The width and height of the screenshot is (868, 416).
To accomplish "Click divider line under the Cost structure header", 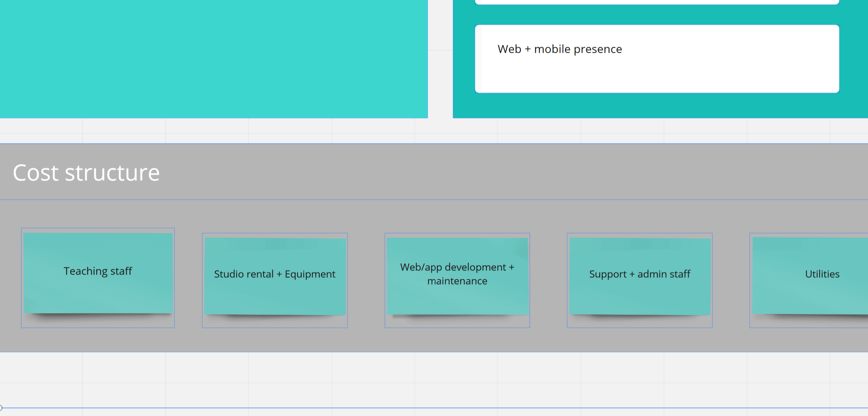I will [x=434, y=200].
